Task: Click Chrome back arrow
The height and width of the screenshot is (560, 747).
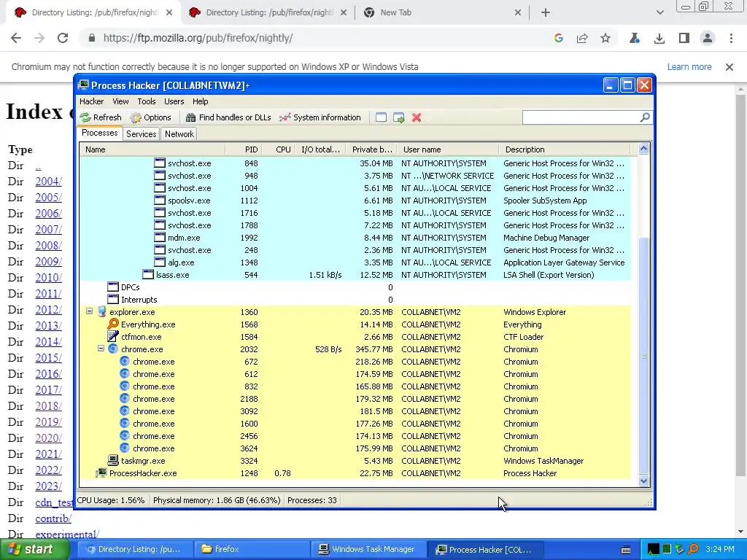Action: (16, 38)
